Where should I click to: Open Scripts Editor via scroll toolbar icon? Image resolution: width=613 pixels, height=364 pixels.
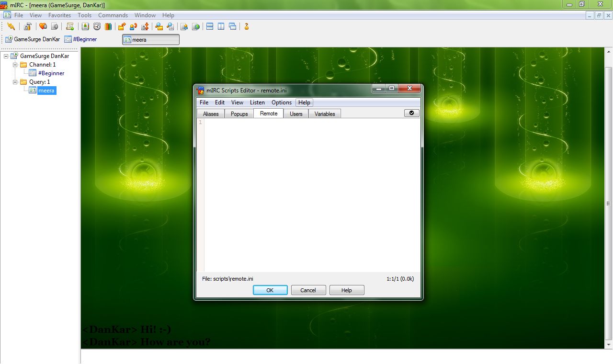(x=70, y=26)
